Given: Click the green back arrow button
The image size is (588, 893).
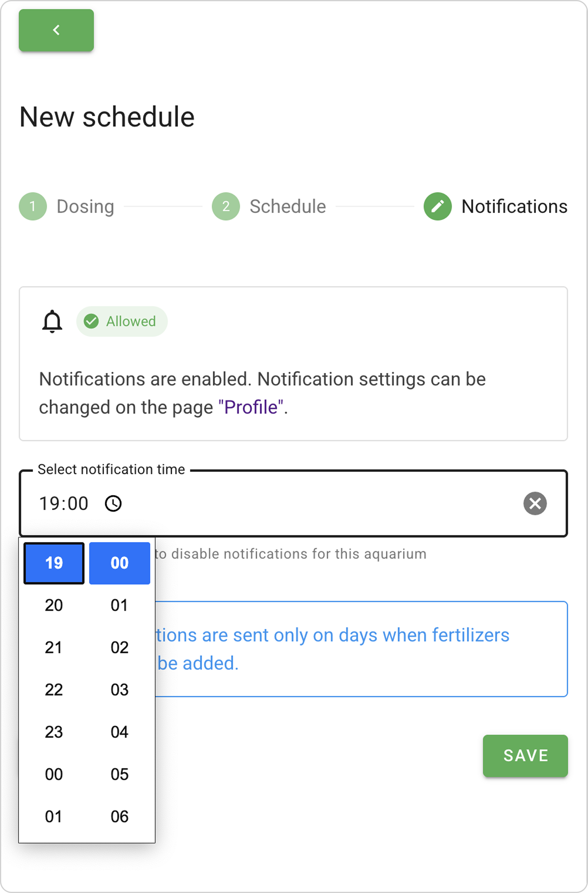Looking at the screenshot, I should click(x=56, y=30).
